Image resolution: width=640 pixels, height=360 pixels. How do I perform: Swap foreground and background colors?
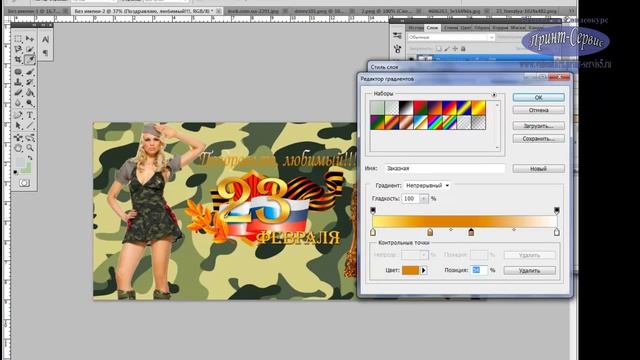pos(30,158)
